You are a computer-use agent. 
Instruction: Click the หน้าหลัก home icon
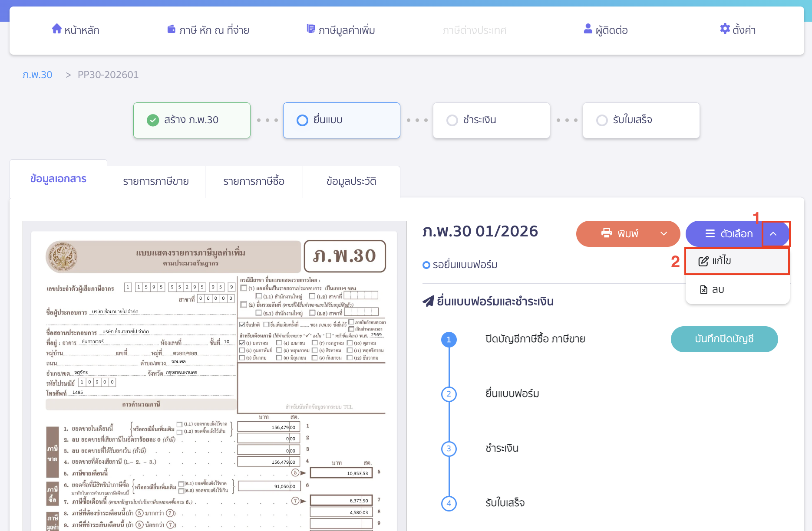click(x=57, y=29)
